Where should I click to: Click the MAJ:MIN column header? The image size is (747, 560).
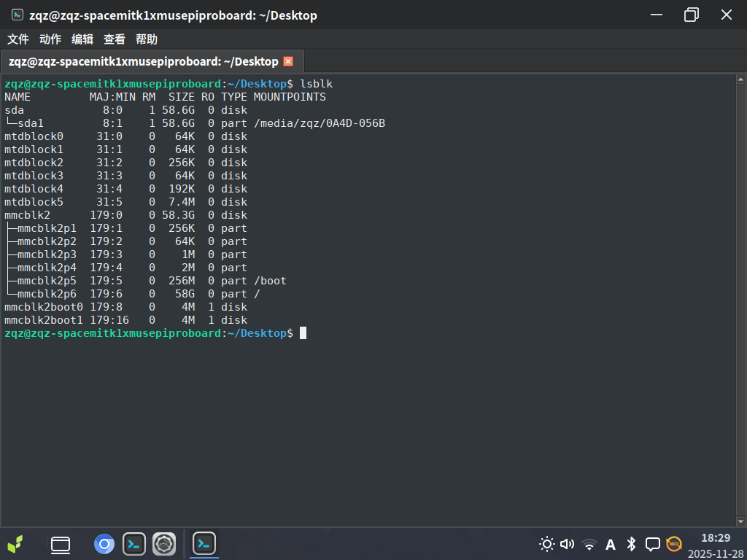[x=112, y=97]
